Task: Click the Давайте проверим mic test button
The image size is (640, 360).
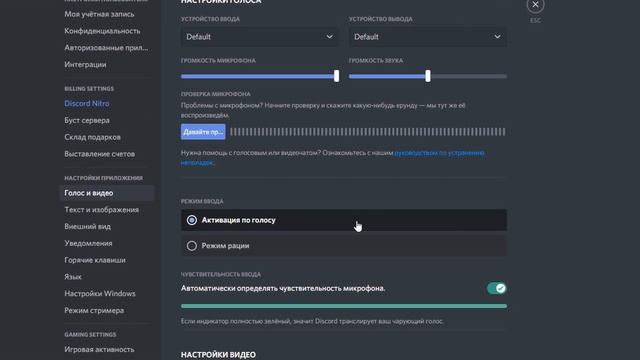Action: click(x=203, y=132)
